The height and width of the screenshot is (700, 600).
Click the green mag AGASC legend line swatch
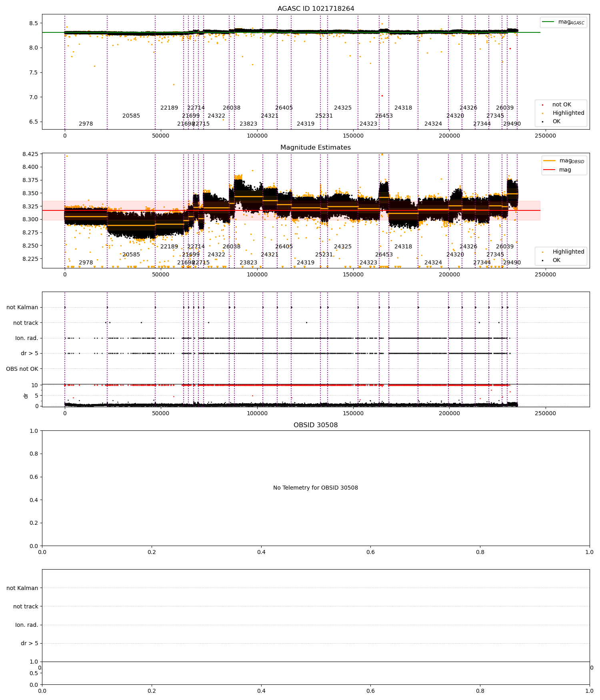tap(548, 22)
